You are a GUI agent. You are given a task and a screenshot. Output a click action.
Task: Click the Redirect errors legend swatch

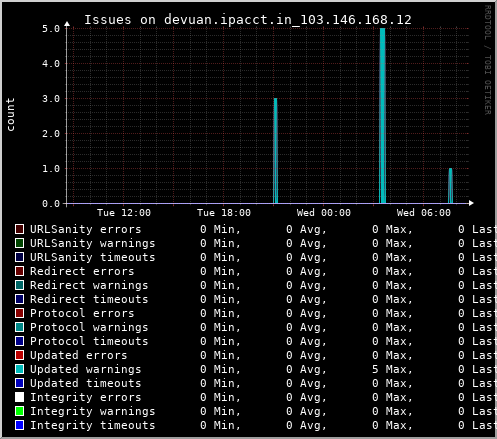point(19,271)
